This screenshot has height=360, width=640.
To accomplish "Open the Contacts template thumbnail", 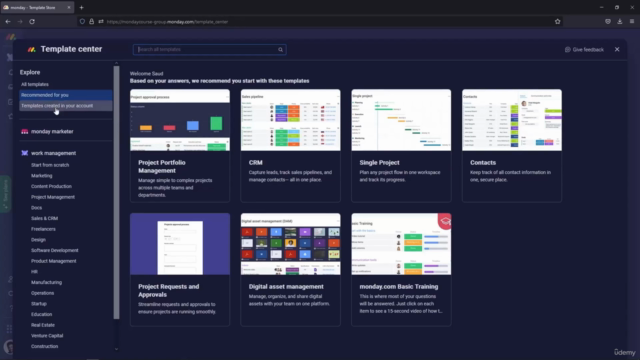I will point(511,120).
